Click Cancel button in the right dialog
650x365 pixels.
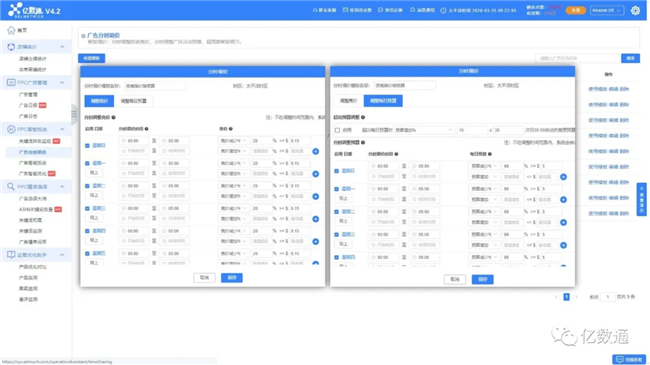(x=455, y=279)
